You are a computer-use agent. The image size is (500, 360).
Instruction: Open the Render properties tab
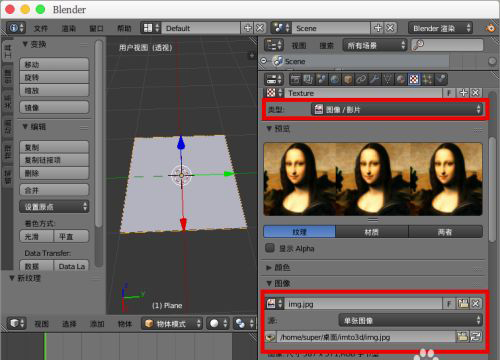pos(295,79)
